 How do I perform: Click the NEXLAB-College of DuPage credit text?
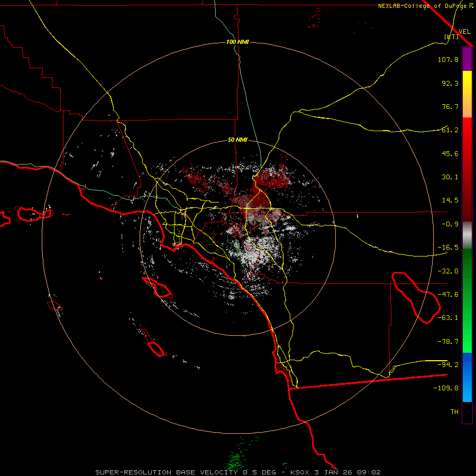point(425,6)
